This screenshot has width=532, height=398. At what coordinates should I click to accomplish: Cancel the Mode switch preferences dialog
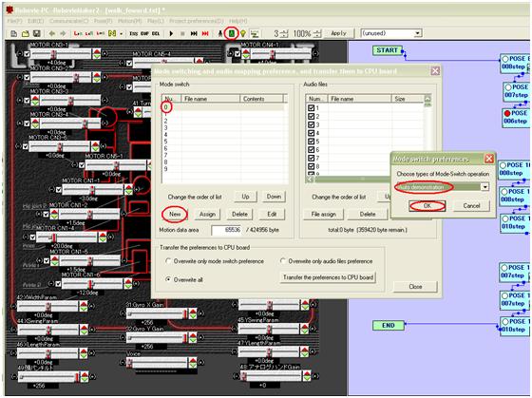[x=471, y=205]
